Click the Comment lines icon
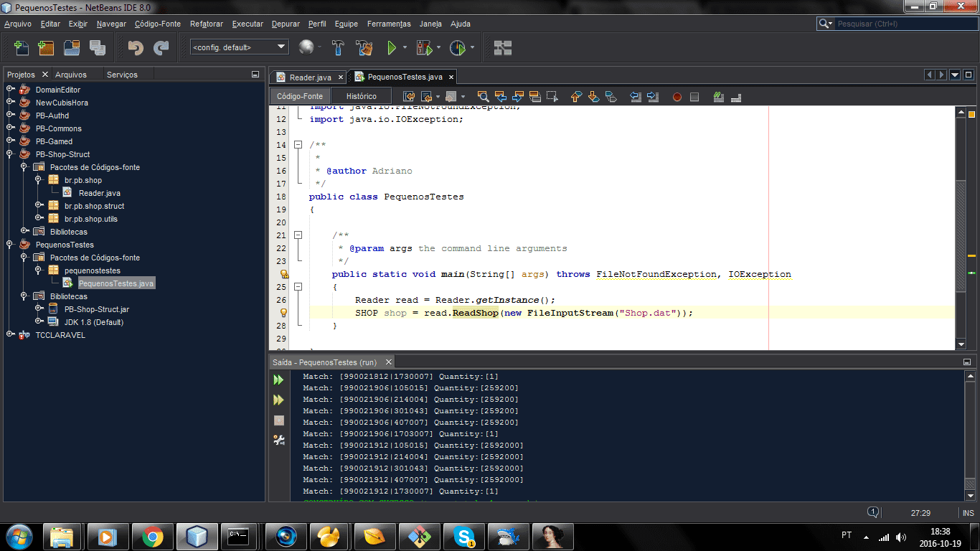980x551 pixels. pyautogui.click(x=718, y=96)
